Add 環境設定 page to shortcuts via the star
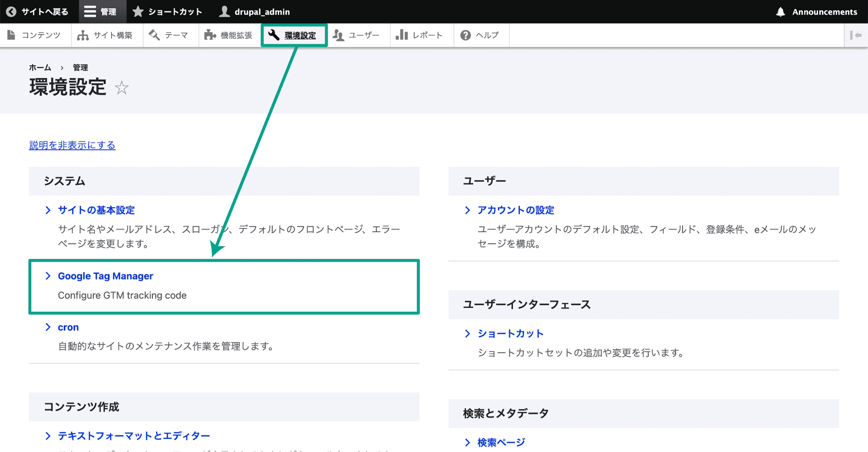This screenshot has height=452, width=868. [122, 88]
